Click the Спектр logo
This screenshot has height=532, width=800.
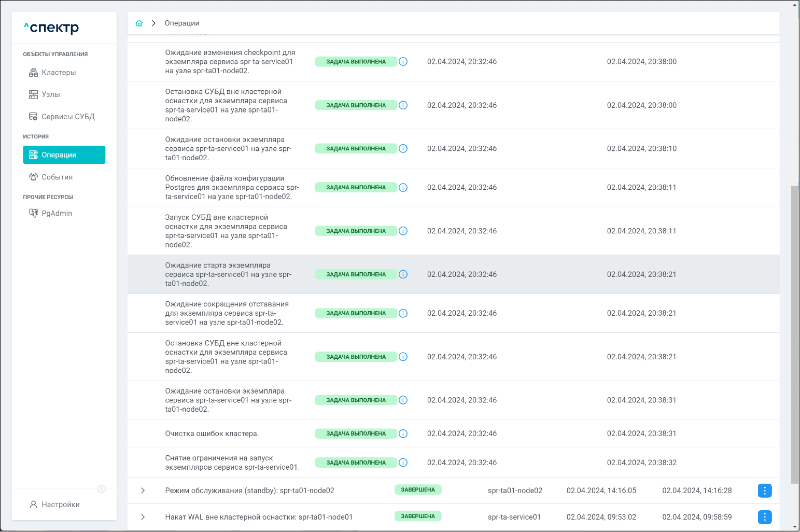[52, 27]
